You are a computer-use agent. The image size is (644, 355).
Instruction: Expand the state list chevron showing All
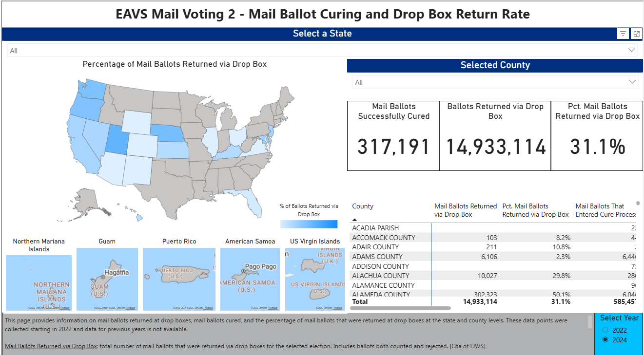tap(632, 50)
